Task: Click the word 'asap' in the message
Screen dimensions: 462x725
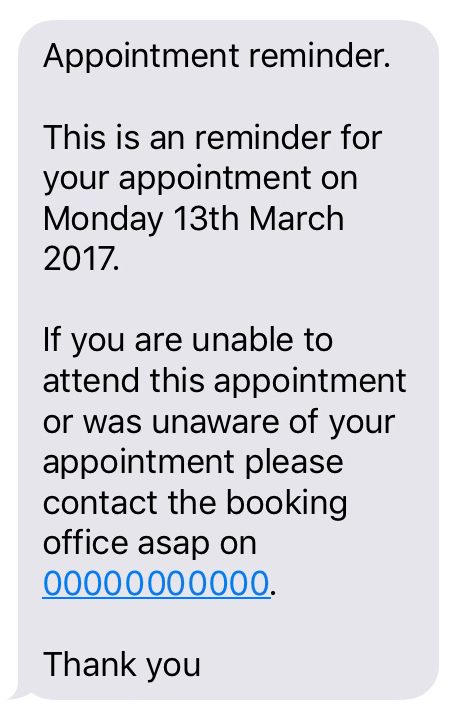Action: 173,546
